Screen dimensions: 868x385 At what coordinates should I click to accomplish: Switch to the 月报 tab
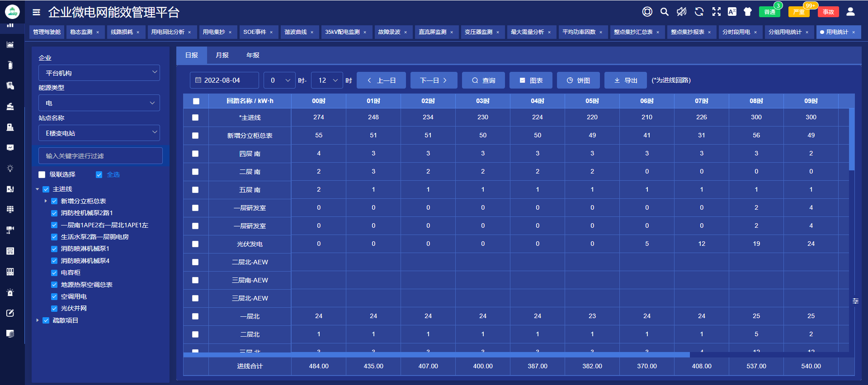tap(222, 55)
